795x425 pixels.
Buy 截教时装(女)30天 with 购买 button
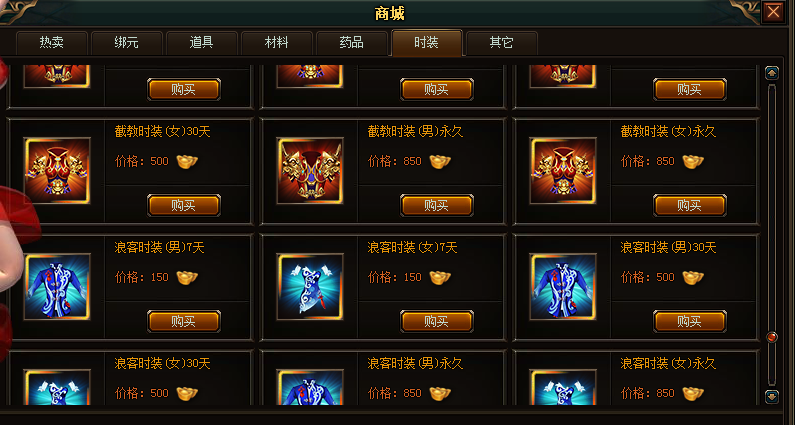[x=184, y=205]
